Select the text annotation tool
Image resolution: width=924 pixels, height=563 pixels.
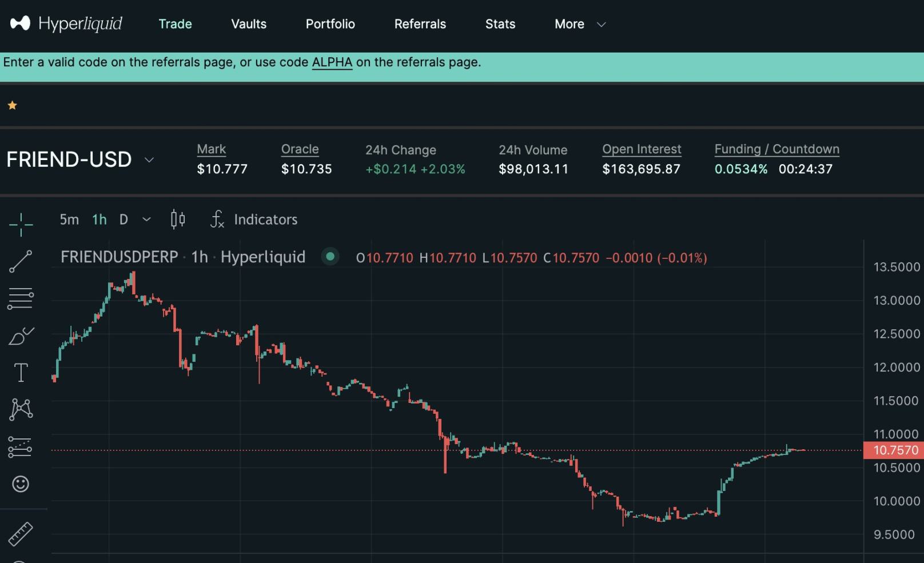pyautogui.click(x=21, y=372)
